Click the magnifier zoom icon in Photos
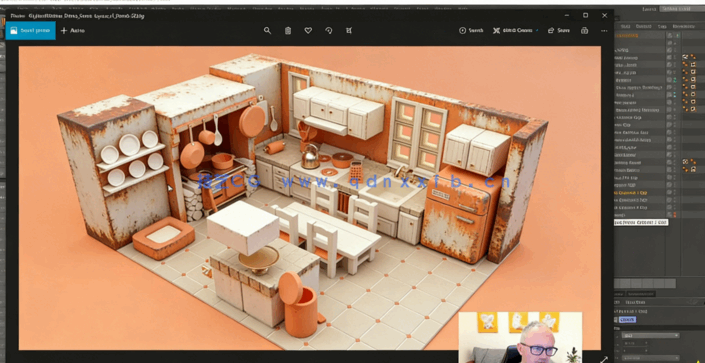705x363 pixels. [x=267, y=31]
